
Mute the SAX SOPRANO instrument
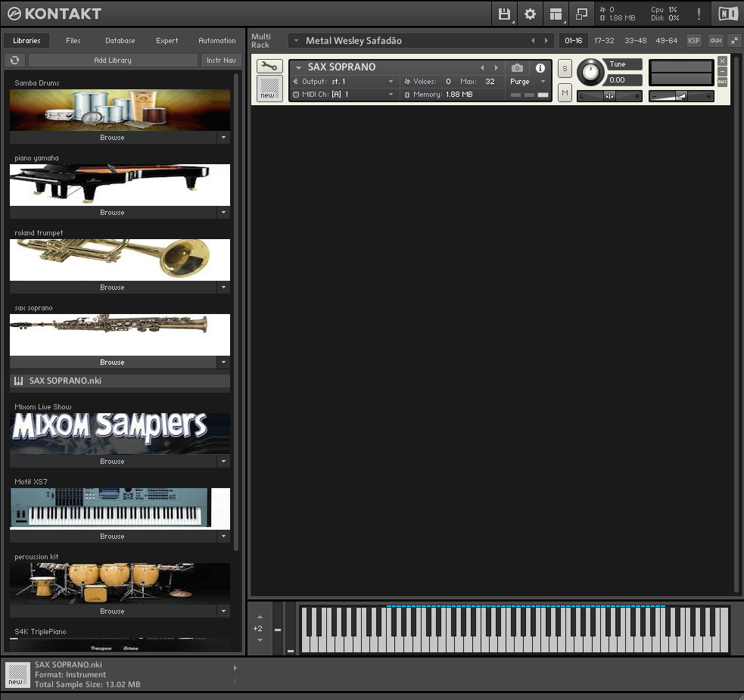point(565,93)
